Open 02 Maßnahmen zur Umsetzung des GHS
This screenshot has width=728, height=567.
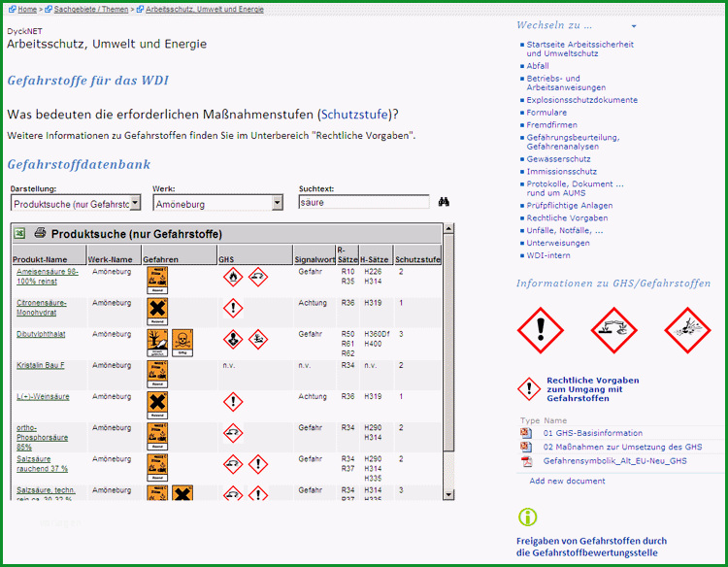622,447
